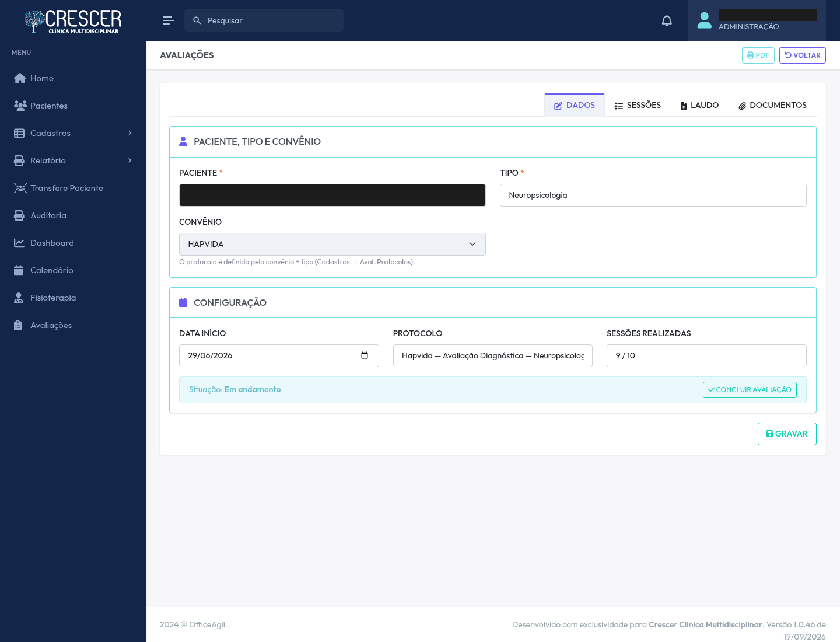840x642 pixels.
Task: Click the Protocolo field
Action: point(493,355)
